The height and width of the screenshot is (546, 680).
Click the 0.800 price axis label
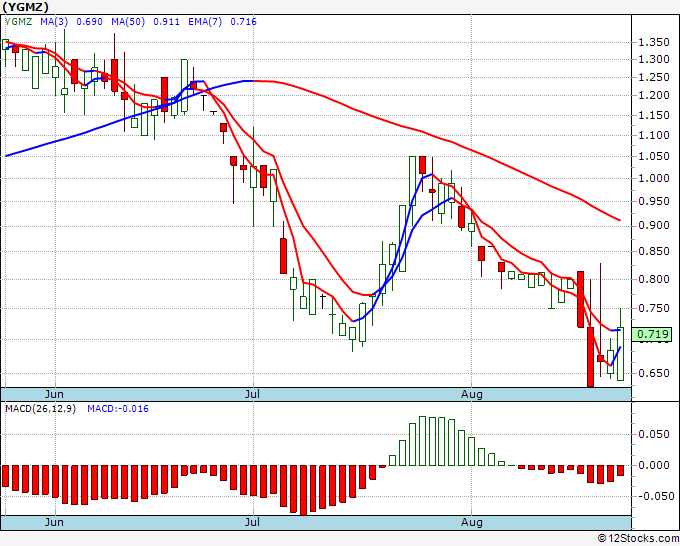[654, 279]
